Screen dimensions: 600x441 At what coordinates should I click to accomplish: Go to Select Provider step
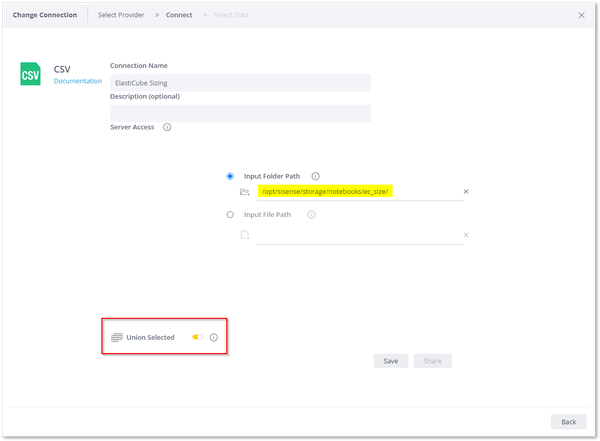121,15
